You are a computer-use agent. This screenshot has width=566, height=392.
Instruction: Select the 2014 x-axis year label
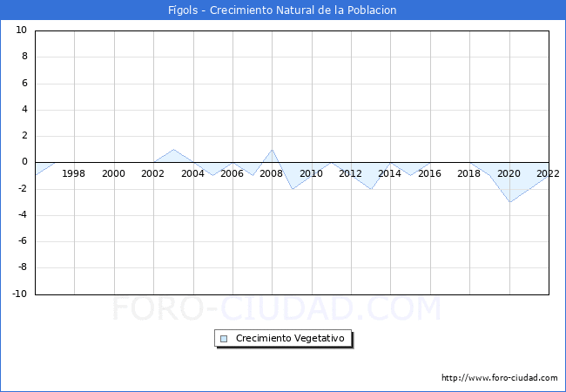tap(389, 173)
